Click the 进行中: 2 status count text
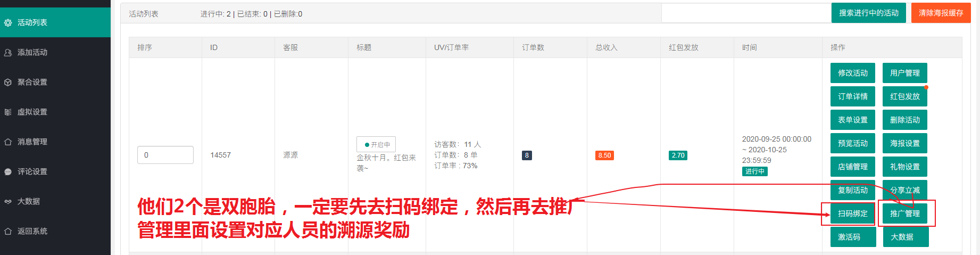The width and height of the screenshot is (980, 255). pos(215,14)
